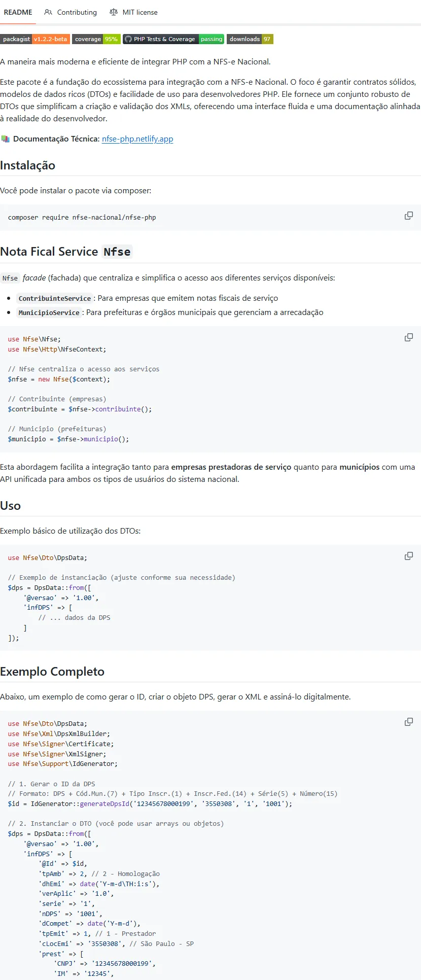The image size is (421, 980).
Task: Click the Nota Fical Service Nfse heading
Action: [x=66, y=252]
